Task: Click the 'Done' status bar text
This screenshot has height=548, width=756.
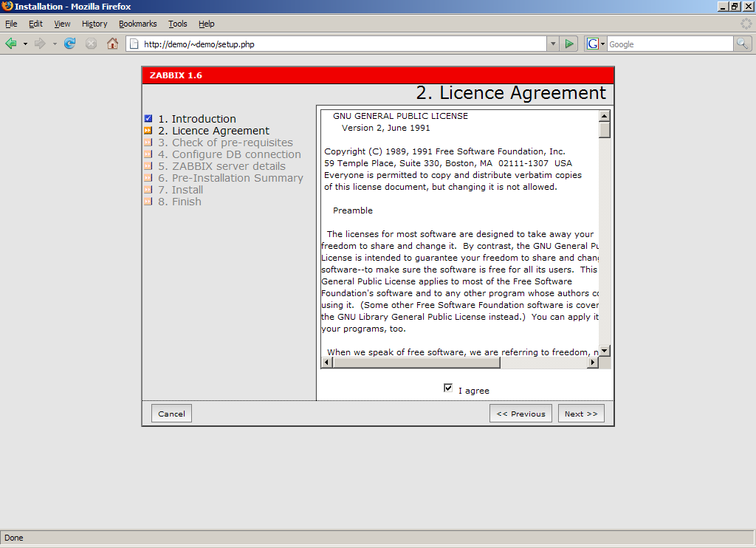Action: 13,538
